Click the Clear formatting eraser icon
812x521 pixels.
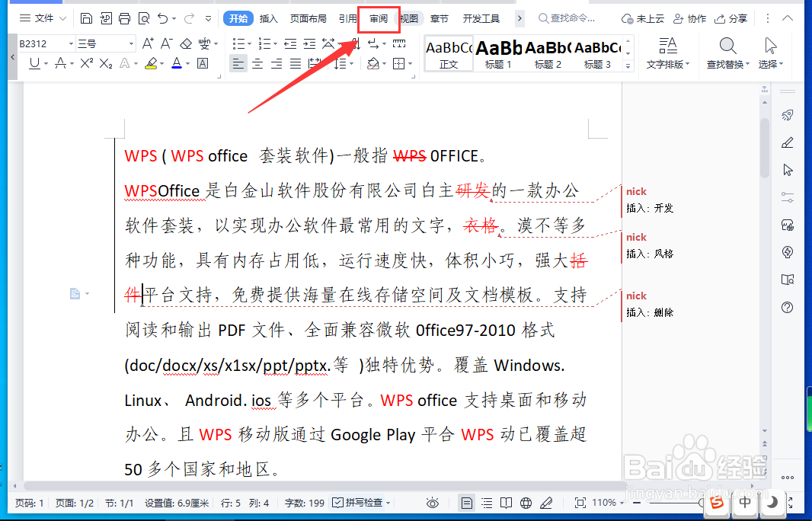(x=185, y=43)
